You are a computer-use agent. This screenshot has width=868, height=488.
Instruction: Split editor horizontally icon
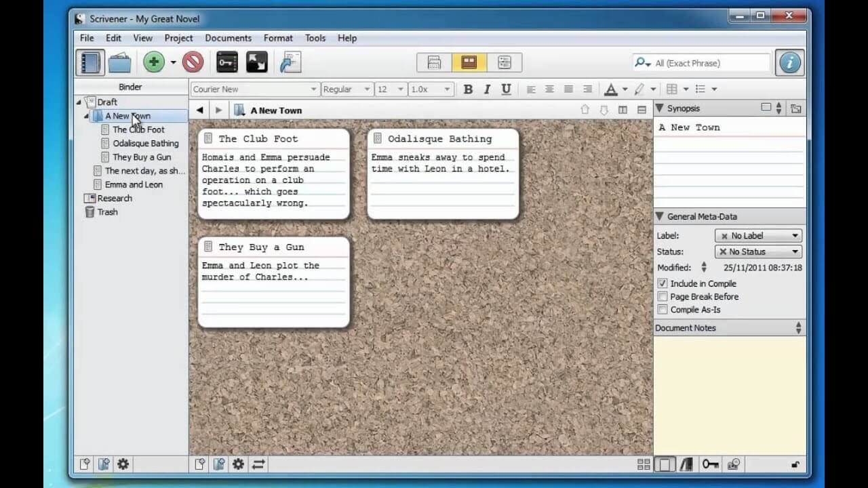[642, 110]
